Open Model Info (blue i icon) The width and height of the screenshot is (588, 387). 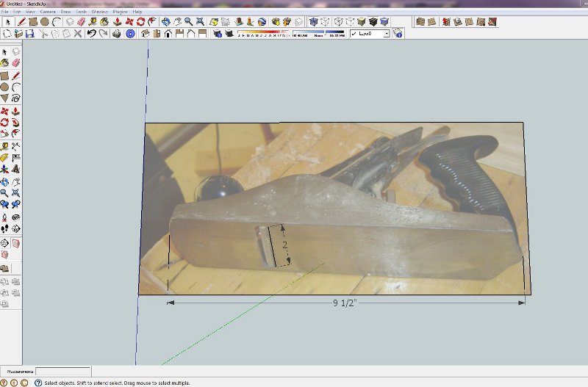(130, 34)
